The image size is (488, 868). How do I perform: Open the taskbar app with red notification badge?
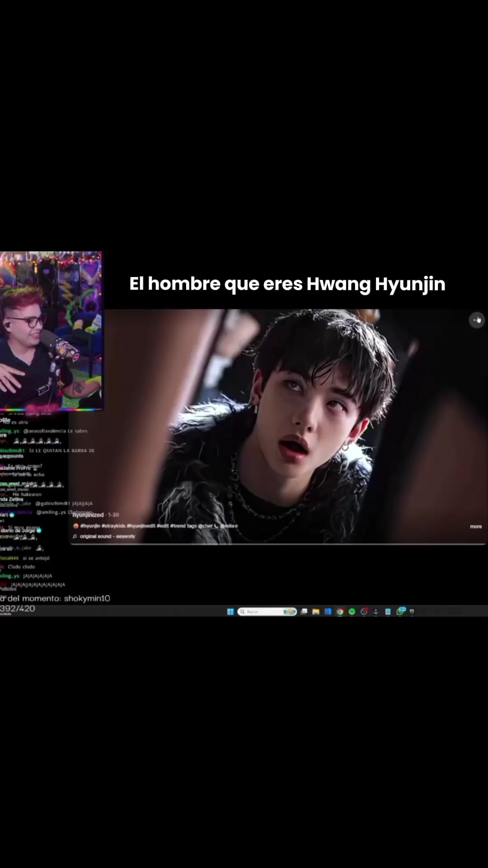tap(364, 611)
